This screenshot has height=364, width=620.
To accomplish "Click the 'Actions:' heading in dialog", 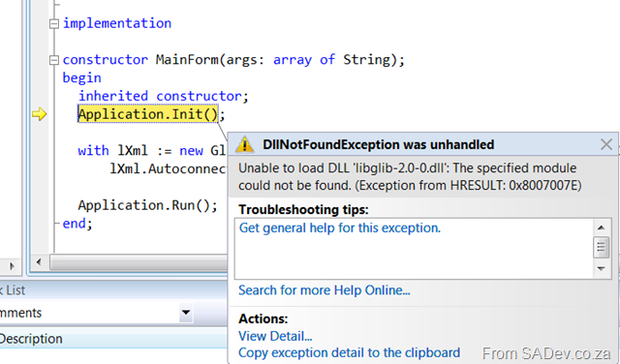I will (x=263, y=318).
